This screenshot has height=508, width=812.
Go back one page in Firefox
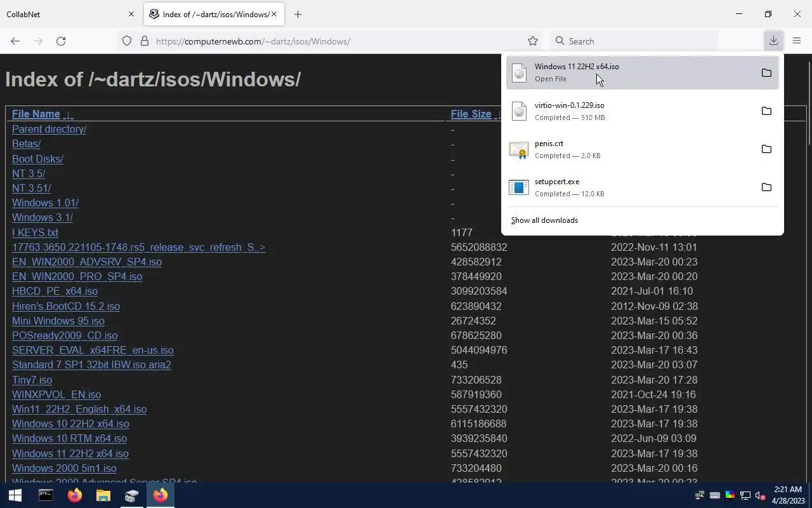pos(15,41)
